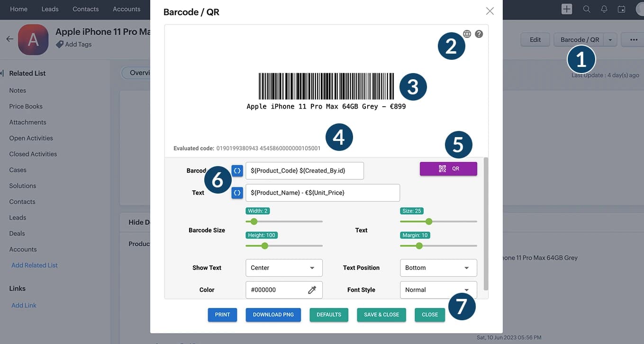Switch to QR code mode
Image resolution: width=644 pixels, height=344 pixels.
[448, 169]
